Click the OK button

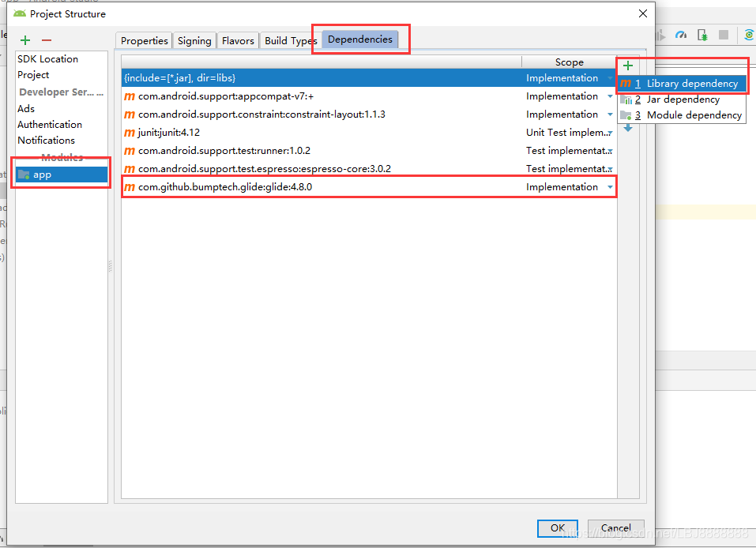pos(558,528)
